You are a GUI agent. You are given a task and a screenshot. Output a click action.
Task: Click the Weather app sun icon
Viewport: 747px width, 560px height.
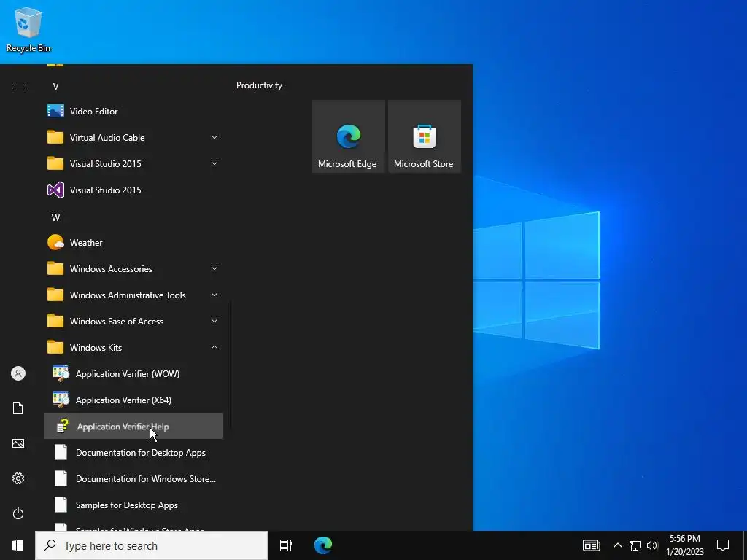click(x=55, y=242)
